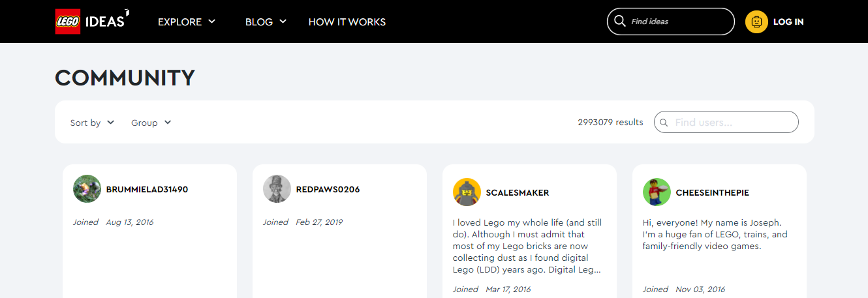Click the magnifier icon in Find users
Image resolution: width=868 pixels, height=298 pixels.
click(664, 123)
